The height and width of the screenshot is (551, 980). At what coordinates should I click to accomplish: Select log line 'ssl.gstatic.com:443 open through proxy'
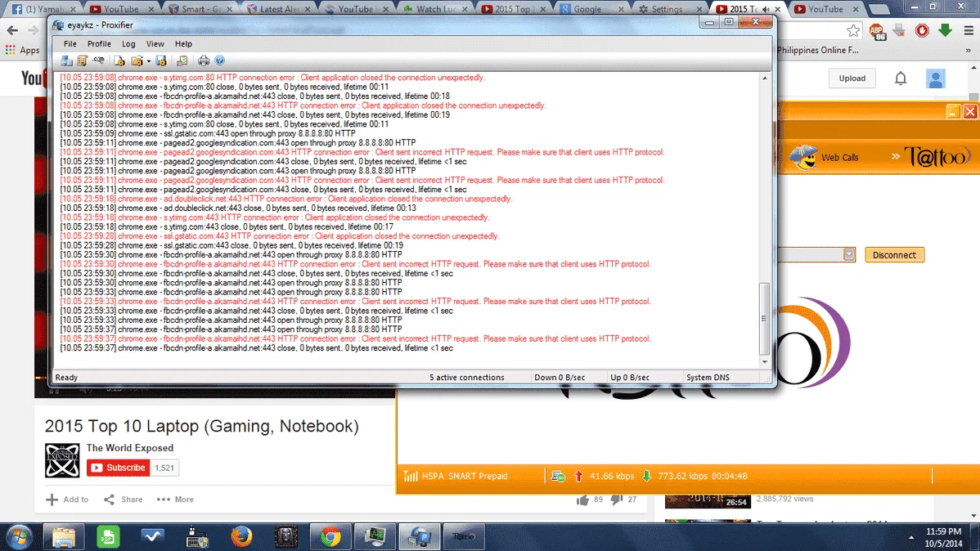208,133
